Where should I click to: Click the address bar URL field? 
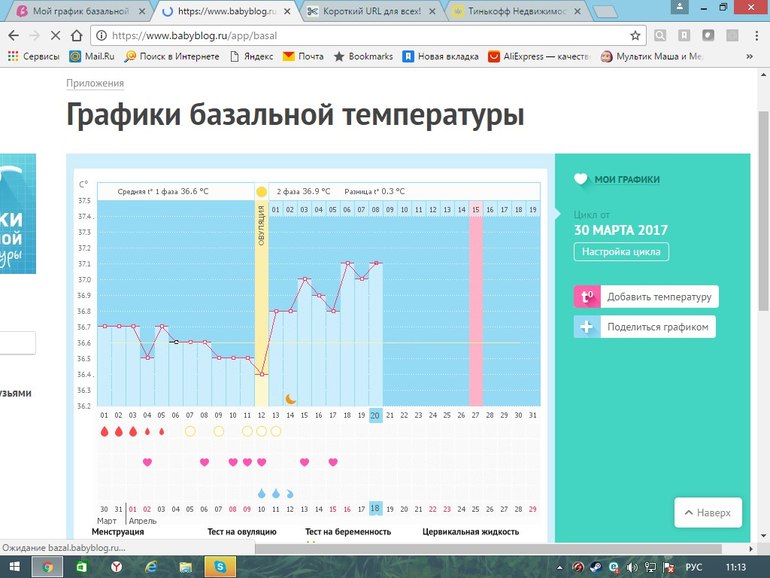[360, 35]
